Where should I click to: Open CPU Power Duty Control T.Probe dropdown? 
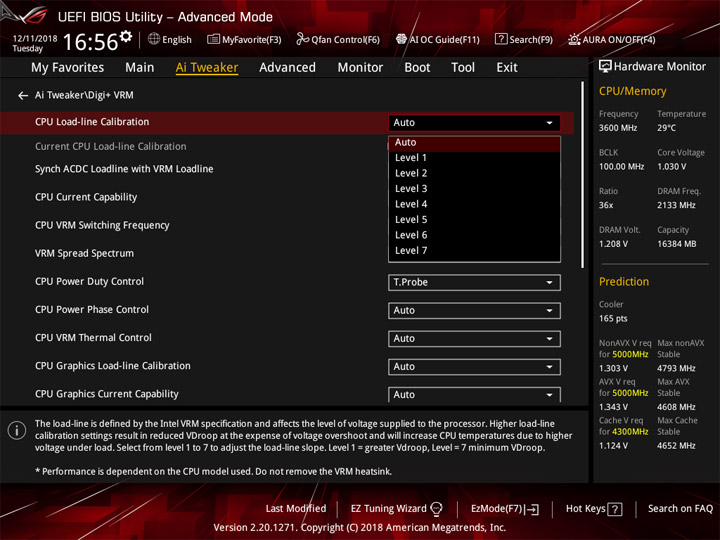[x=474, y=282]
